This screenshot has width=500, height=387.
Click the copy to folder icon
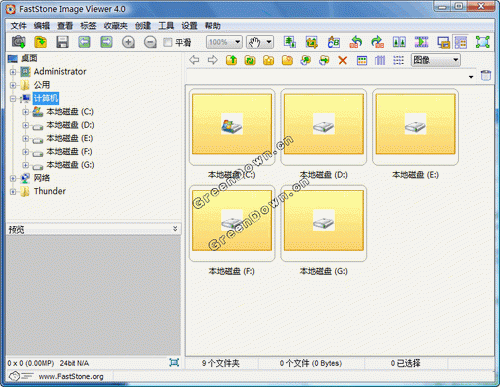coord(306,60)
